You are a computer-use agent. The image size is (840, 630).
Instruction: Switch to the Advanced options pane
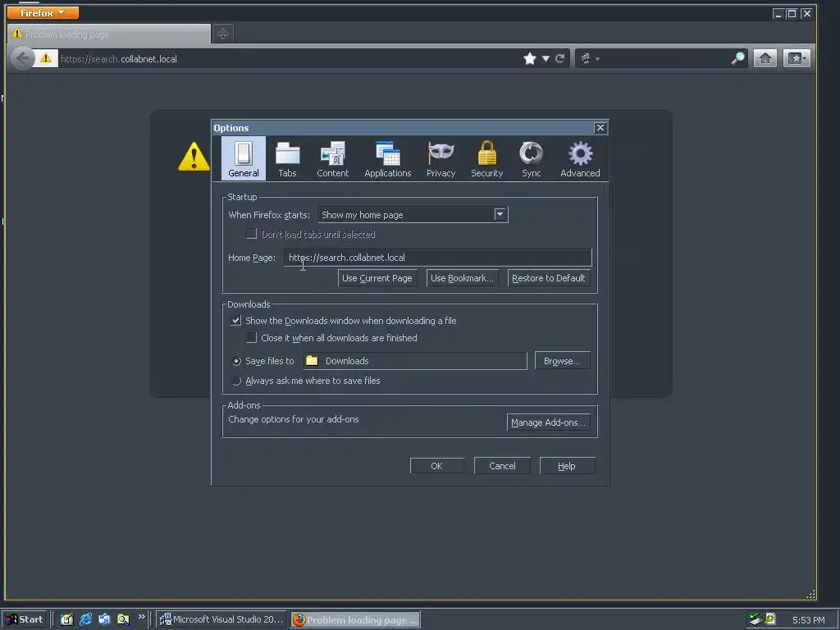point(580,158)
